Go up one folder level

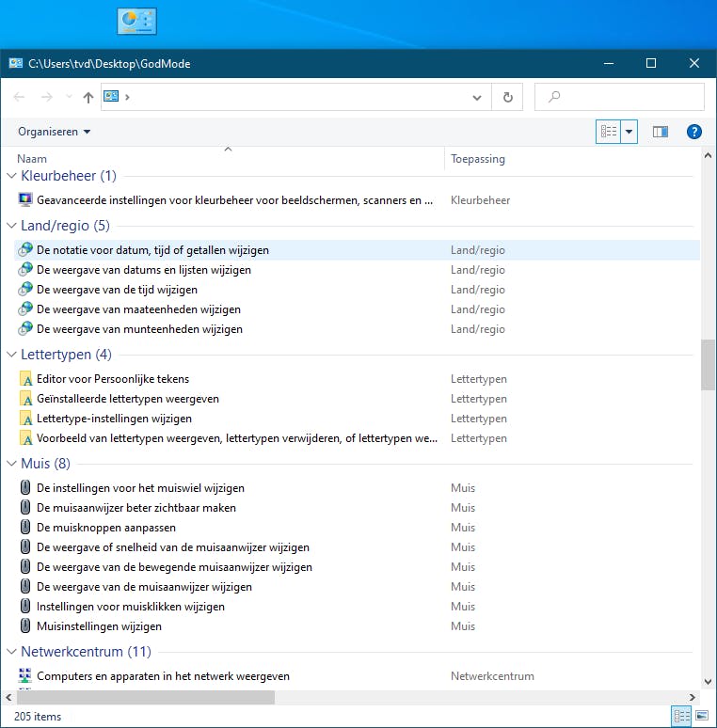coord(88,97)
